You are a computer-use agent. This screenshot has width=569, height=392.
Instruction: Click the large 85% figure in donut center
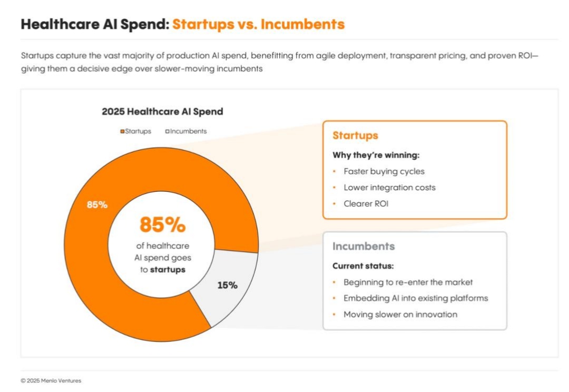(x=162, y=225)
